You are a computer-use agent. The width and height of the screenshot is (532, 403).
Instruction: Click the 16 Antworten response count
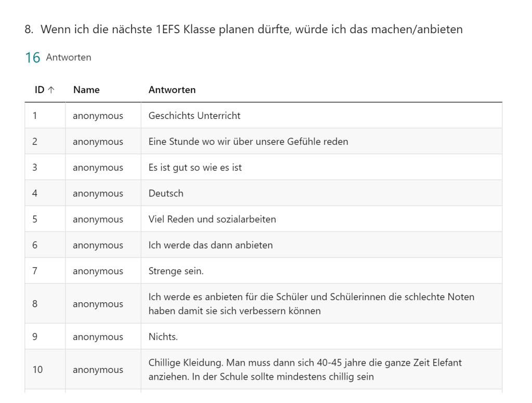pos(58,58)
